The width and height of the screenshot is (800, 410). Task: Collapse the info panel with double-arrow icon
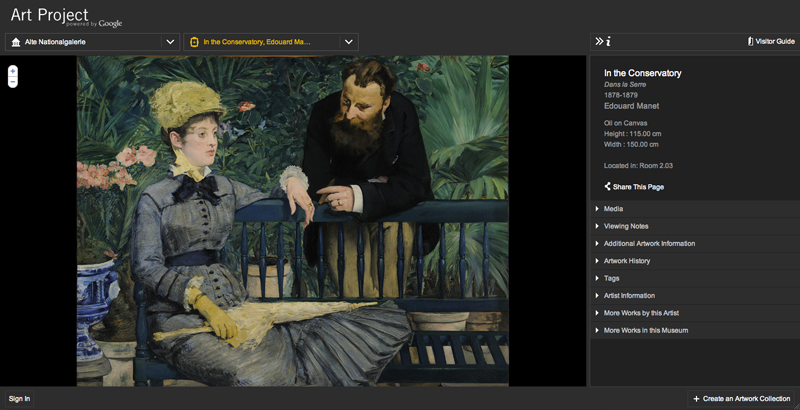pos(599,42)
